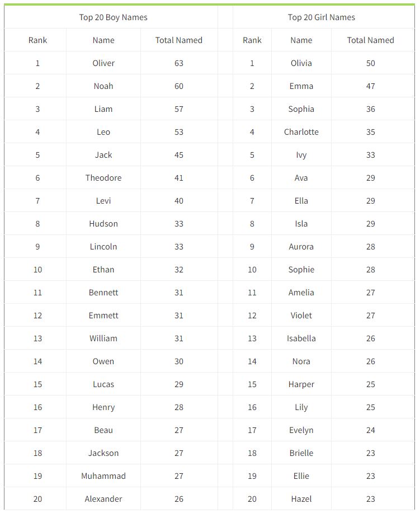Click the "Top 20 Boy Names" header
Image resolution: width=420 pixels, height=513 pixels.
click(114, 17)
